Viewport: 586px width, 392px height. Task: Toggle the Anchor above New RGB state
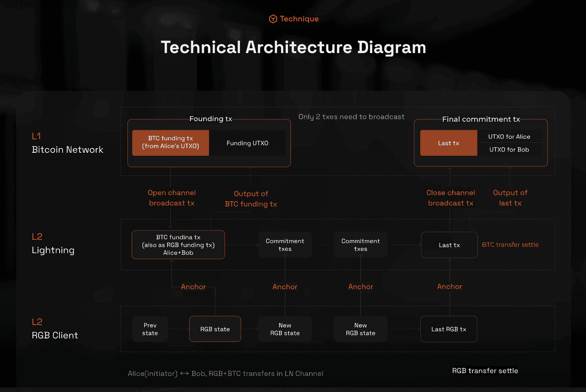[x=285, y=287]
